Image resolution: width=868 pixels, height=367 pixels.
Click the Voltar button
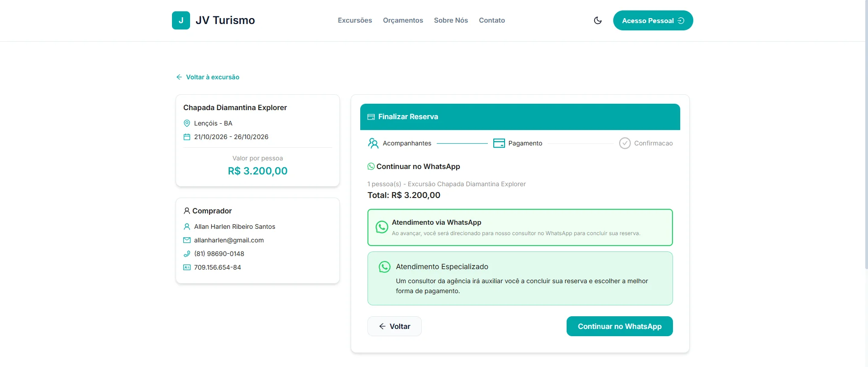[x=394, y=326]
